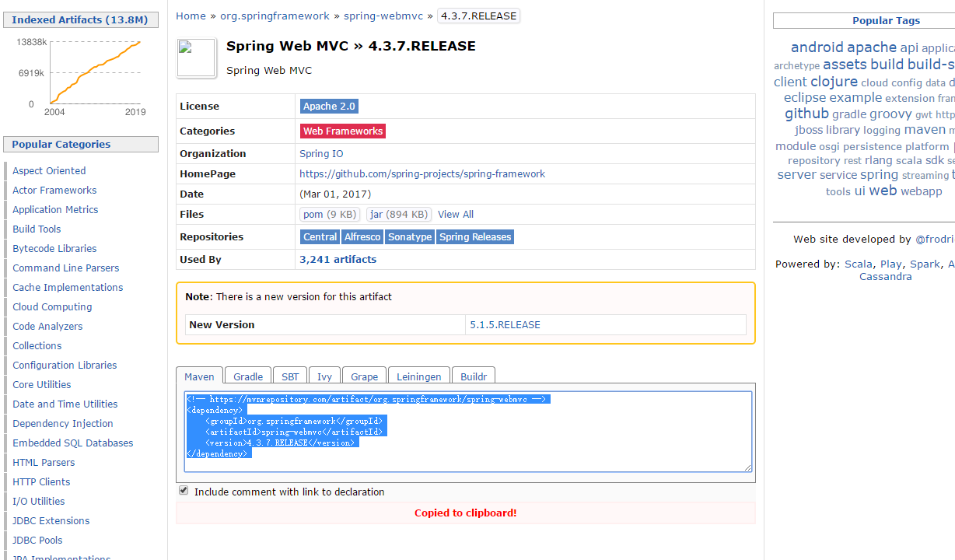Open Application Metrics category
The height and width of the screenshot is (560, 955).
[55, 210]
